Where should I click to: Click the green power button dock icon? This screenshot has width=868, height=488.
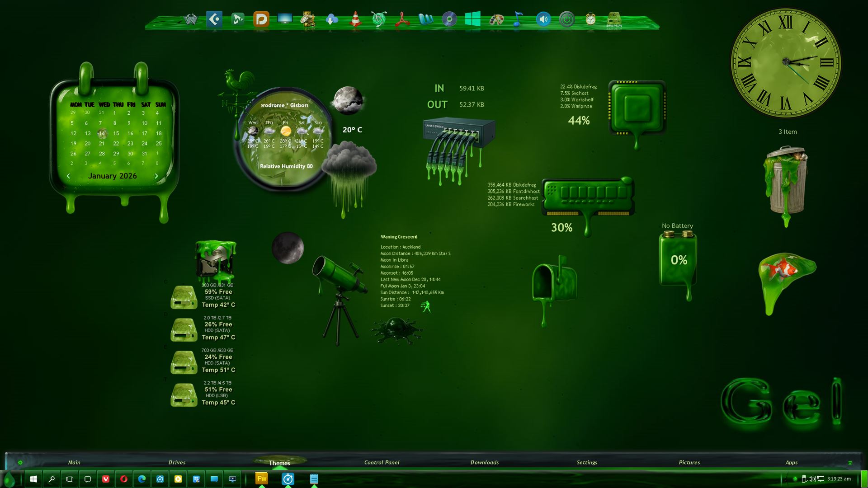point(566,19)
